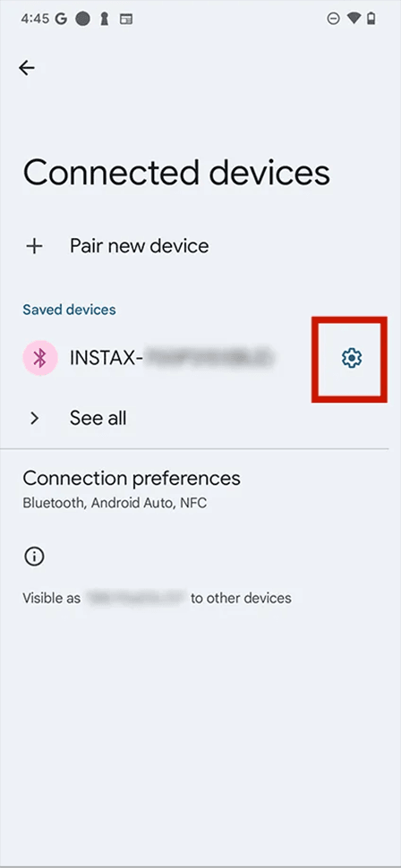Open See all saved devices
Screen dimensions: 401x868
tap(98, 418)
